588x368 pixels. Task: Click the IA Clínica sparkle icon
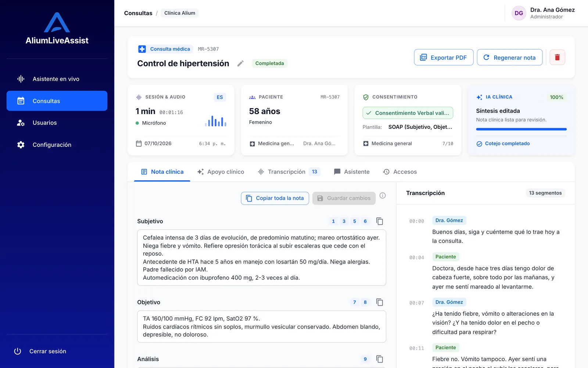pos(479,97)
